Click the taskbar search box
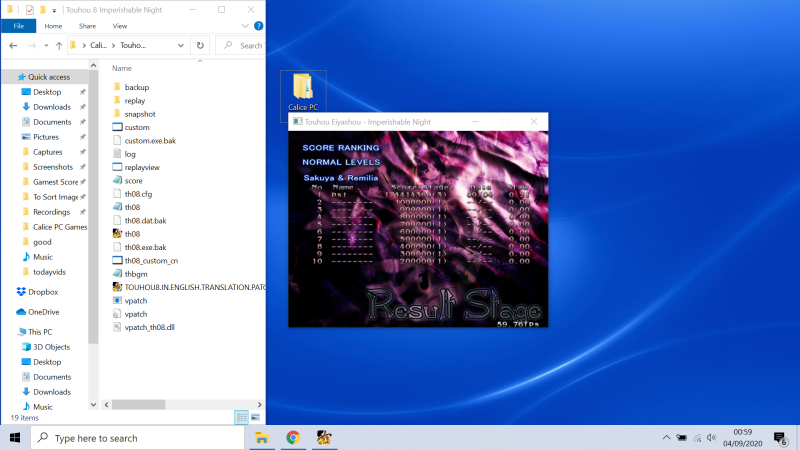Screen dimensions: 800x450 (x=138, y=438)
